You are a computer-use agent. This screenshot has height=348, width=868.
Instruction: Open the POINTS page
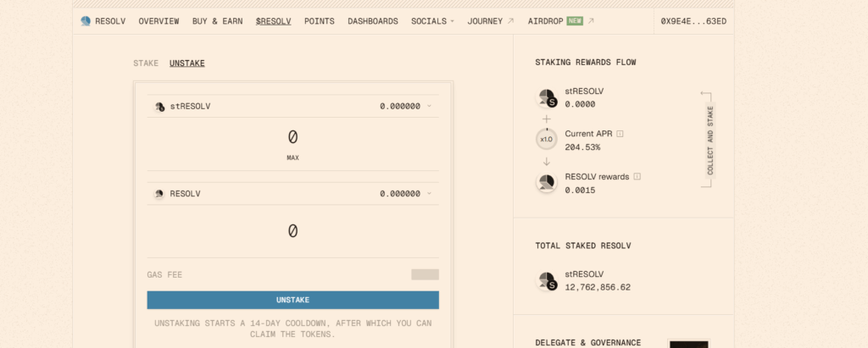pyautogui.click(x=320, y=21)
